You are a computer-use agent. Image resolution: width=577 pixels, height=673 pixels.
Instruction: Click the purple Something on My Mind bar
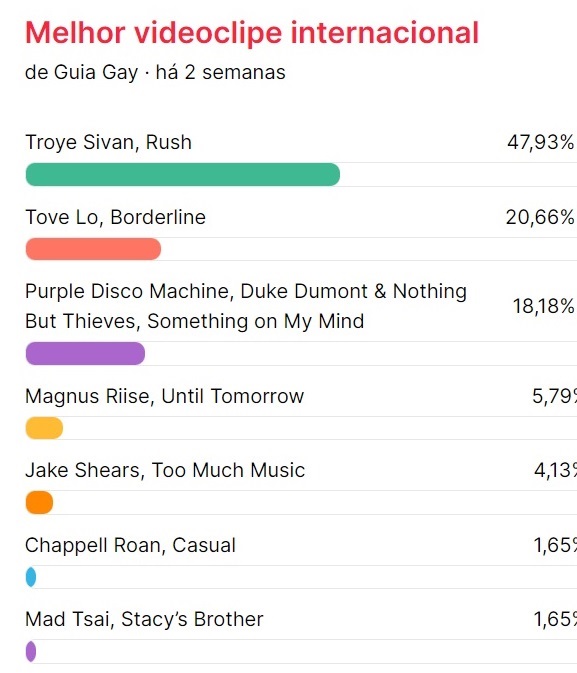85,354
